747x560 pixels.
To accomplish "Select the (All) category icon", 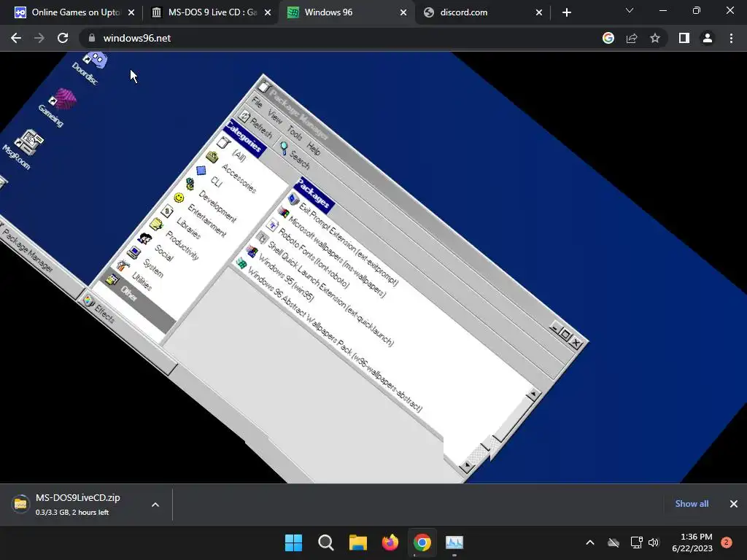I will pos(223,142).
